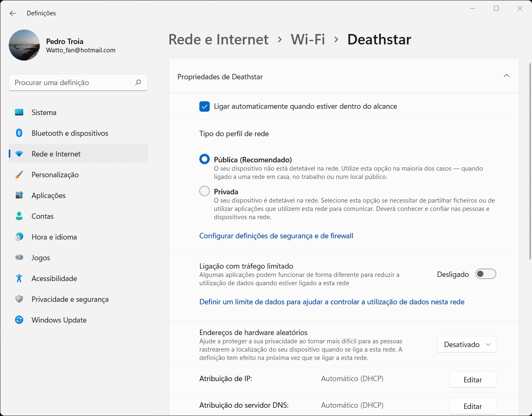Open Configurar definições de segurança e de firewall link
Image resolution: width=532 pixels, height=416 pixels.
tap(276, 236)
